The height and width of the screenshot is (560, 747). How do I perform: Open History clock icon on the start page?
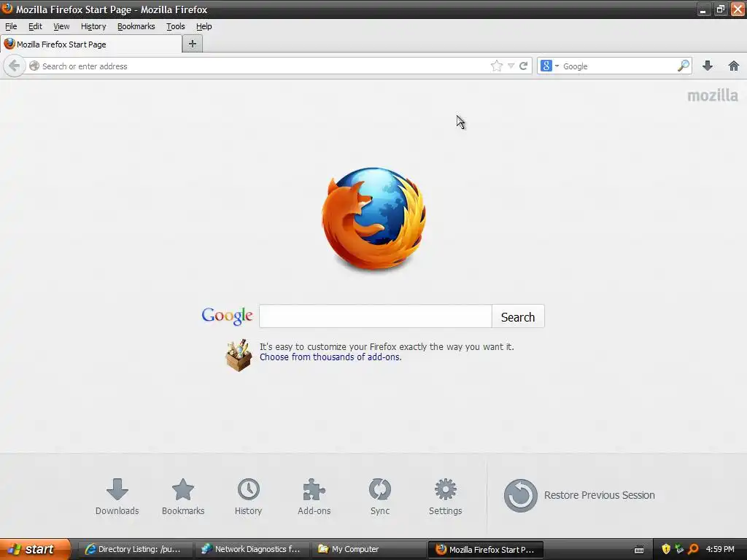pos(248,497)
